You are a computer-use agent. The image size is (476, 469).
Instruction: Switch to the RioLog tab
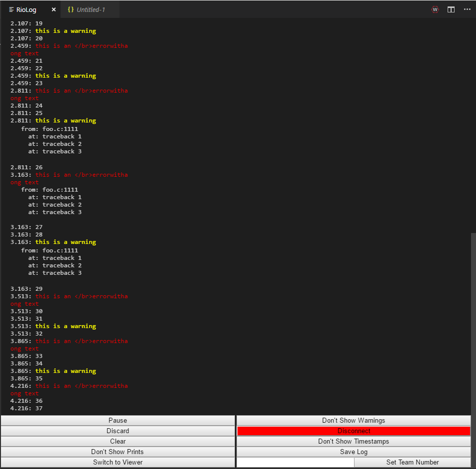tap(30, 9)
